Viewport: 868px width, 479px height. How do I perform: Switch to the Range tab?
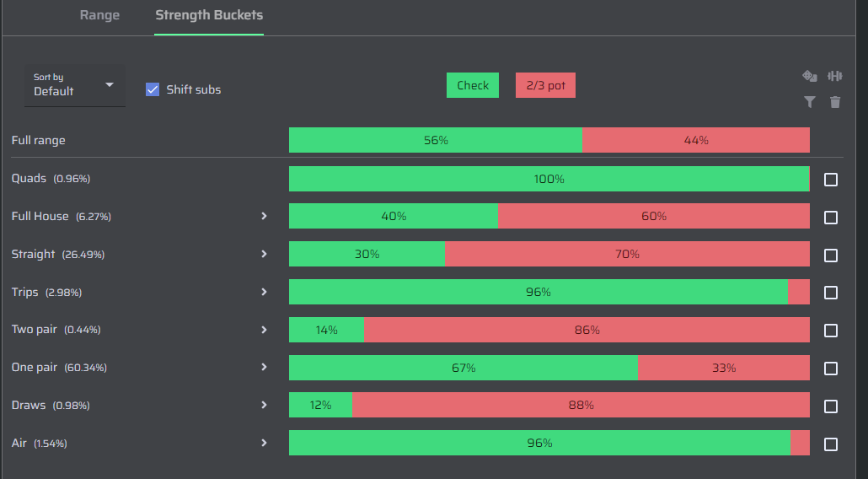click(99, 15)
